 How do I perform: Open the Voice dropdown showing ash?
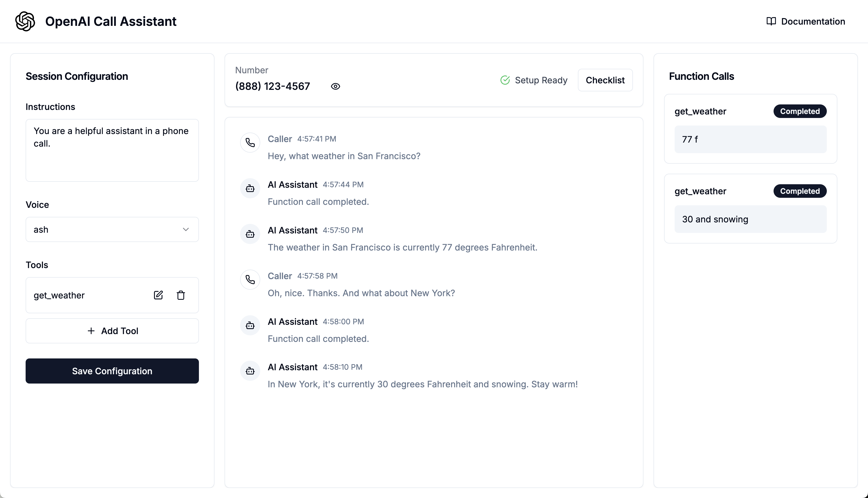[112, 229]
